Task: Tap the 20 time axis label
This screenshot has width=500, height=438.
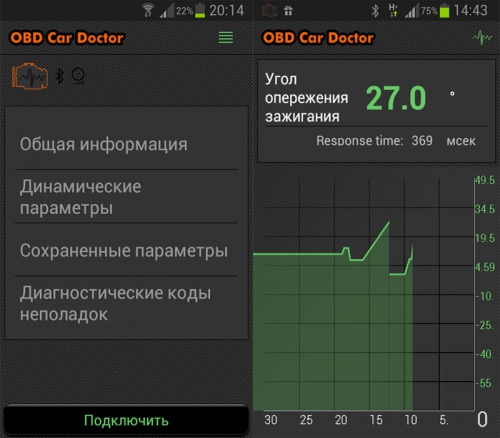Action: pyautogui.click(x=341, y=420)
